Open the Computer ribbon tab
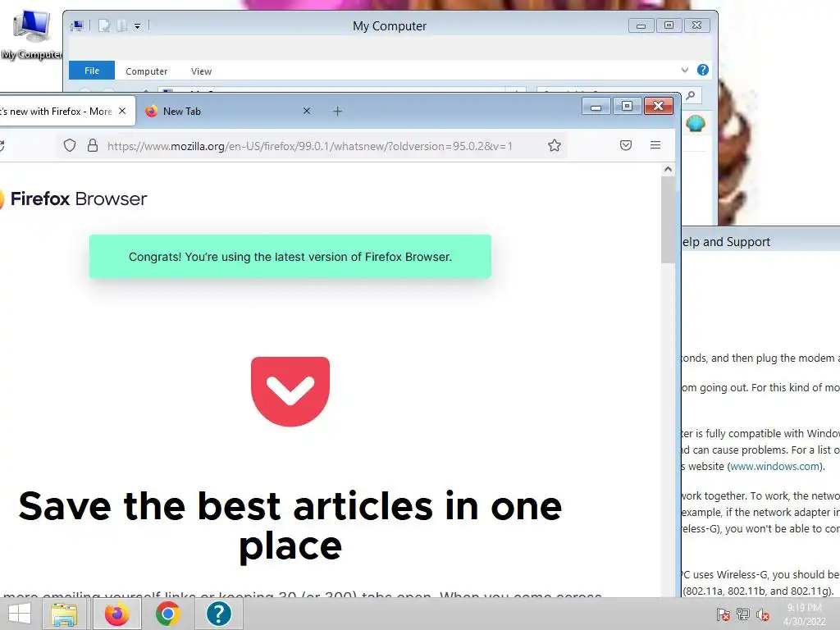The width and height of the screenshot is (840, 630). (146, 71)
